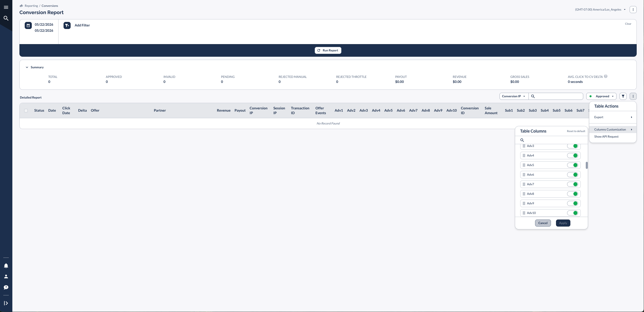
Task: Click the Partner column header
Action: pyautogui.click(x=160, y=110)
